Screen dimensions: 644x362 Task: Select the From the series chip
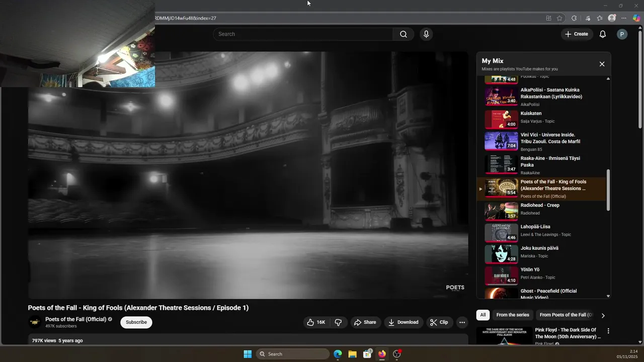coord(513,315)
